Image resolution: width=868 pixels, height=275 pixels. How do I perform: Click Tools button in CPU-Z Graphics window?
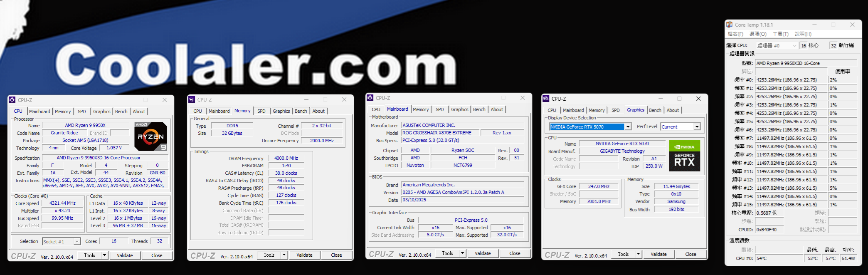[623, 254]
